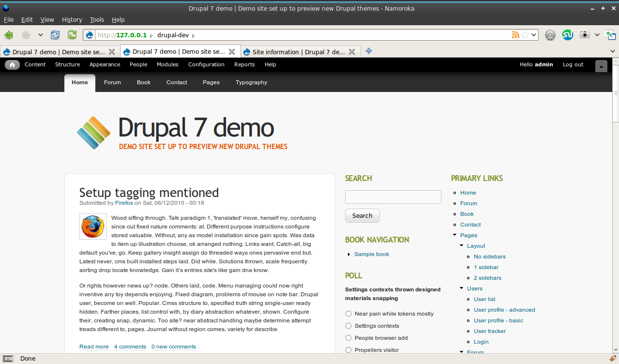Open the Read more link
The width and height of the screenshot is (619, 364).
[94, 347]
